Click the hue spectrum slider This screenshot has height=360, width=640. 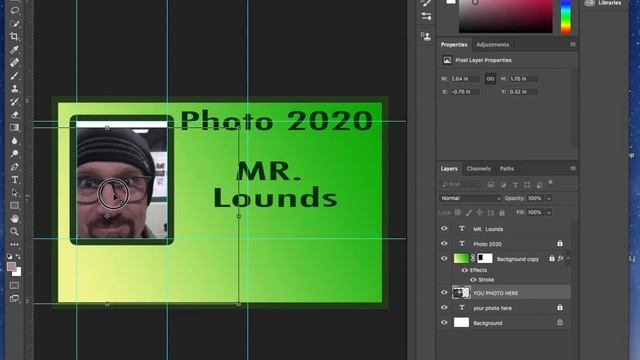[x=566, y=16]
